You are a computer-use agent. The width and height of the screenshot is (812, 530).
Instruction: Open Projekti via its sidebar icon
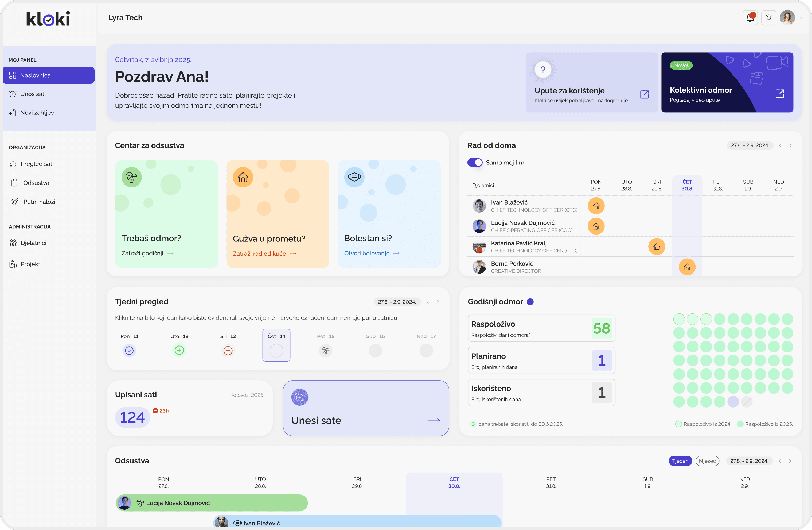(x=13, y=264)
